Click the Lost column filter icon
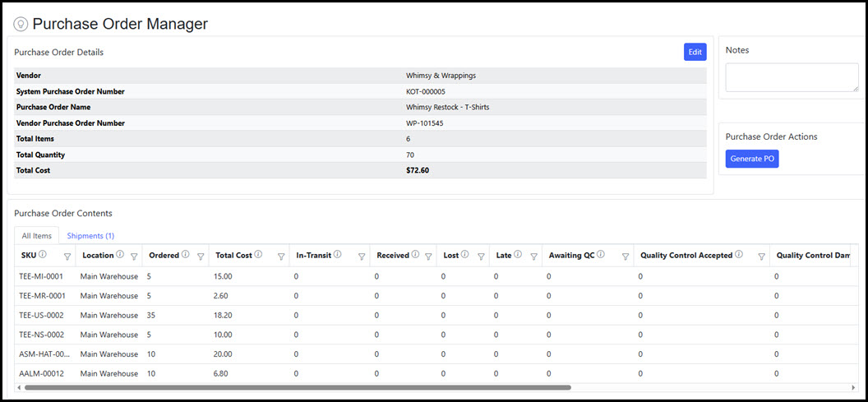Viewport: 868px width, 402px height. coord(481,256)
